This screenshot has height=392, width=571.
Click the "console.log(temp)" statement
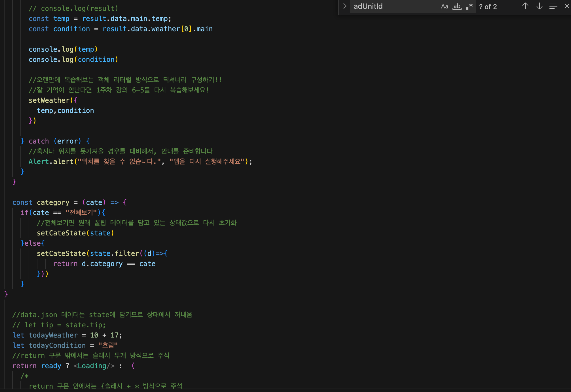[x=63, y=49]
